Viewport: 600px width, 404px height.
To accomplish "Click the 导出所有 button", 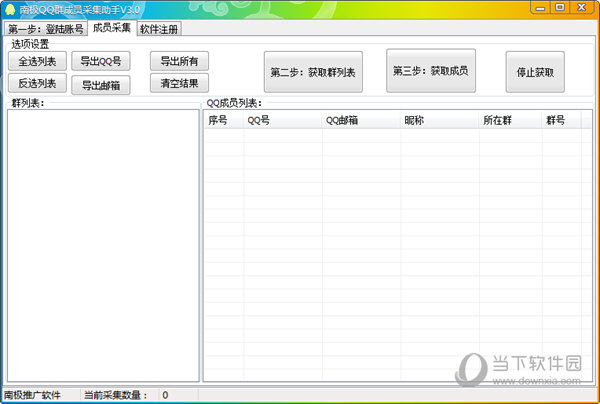I will (179, 61).
